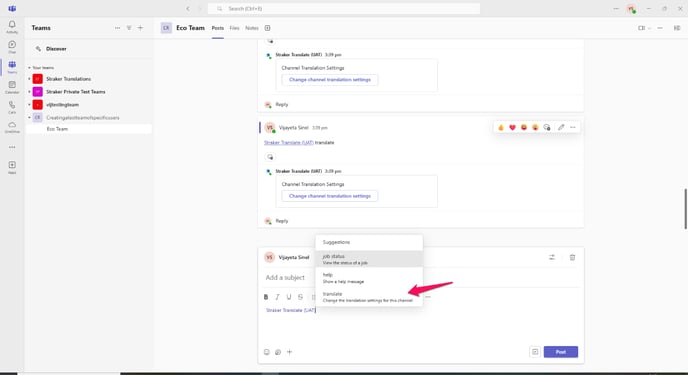Open the emoji picker below the compose box
Viewport: 688px width, 375px height.
(x=266, y=352)
